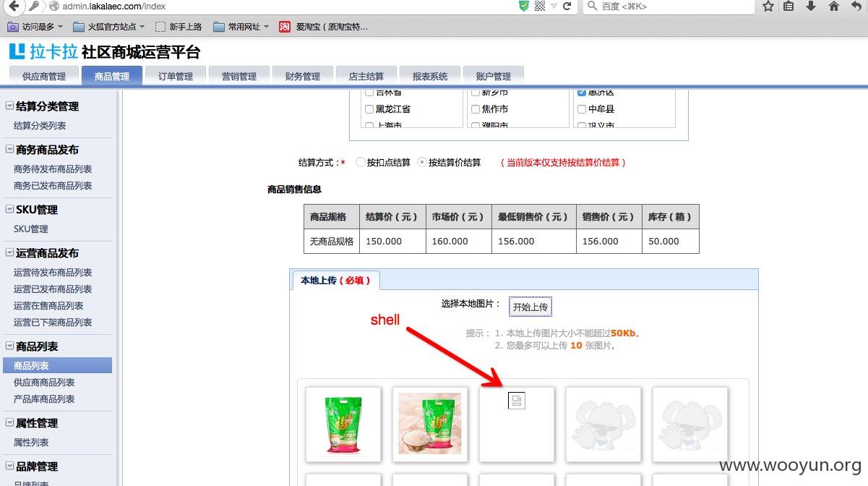Switch to the 报表系统 tab
868x486 pixels.
(x=429, y=75)
